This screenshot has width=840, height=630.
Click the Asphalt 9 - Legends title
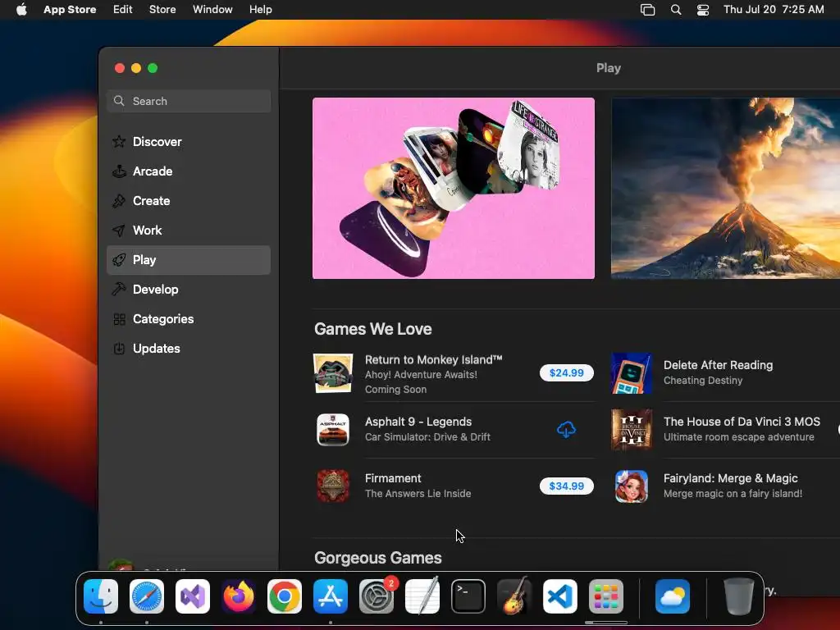(418, 422)
